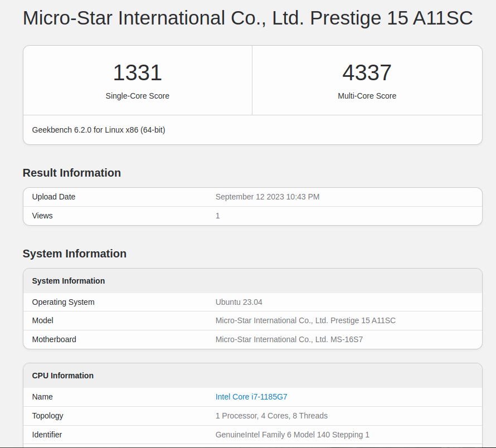Image resolution: width=496 pixels, height=448 pixels.
Task: Click the System Information section heading above the table
Action: (x=75, y=254)
